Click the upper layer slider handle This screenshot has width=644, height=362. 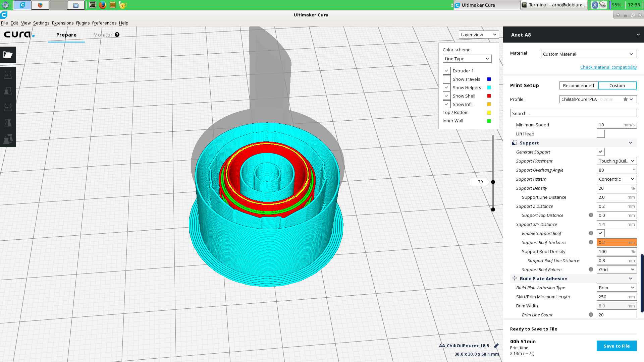tap(493, 182)
